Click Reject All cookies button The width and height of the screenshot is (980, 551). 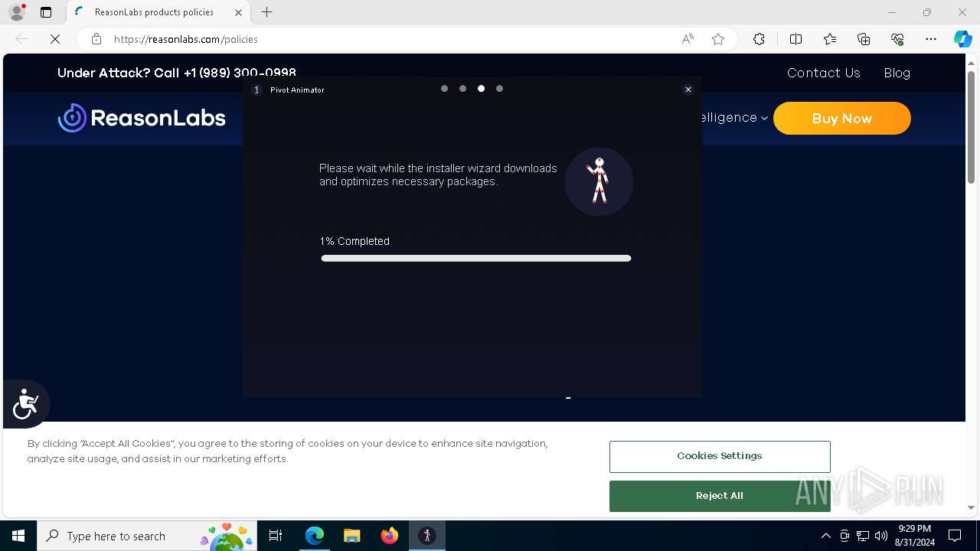720,496
